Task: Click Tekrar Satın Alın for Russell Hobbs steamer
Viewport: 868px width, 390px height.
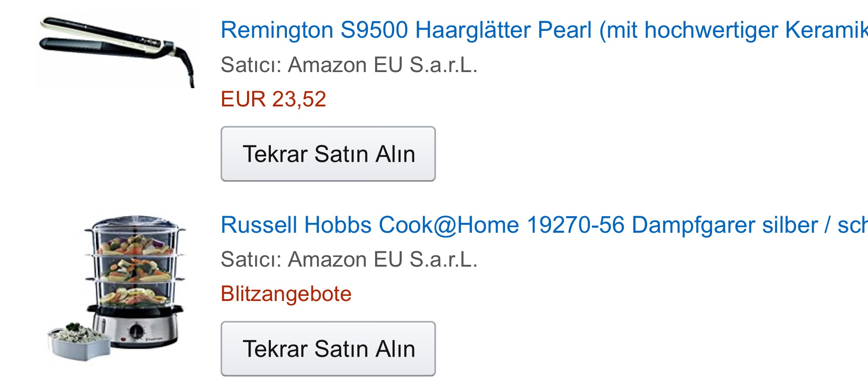Action: (x=328, y=349)
